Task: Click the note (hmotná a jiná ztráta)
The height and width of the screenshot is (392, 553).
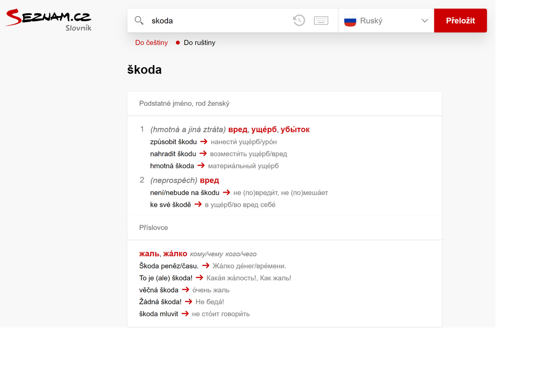Action: tap(188, 129)
